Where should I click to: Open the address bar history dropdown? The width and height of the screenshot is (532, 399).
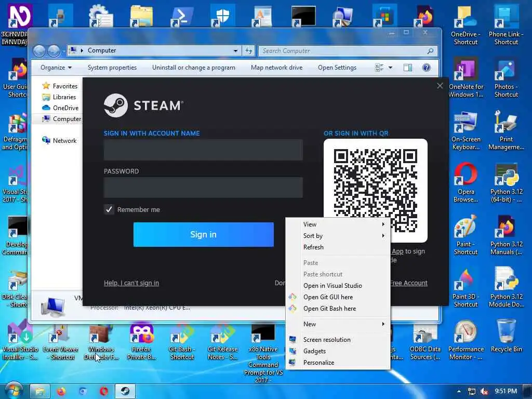click(x=235, y=50)
